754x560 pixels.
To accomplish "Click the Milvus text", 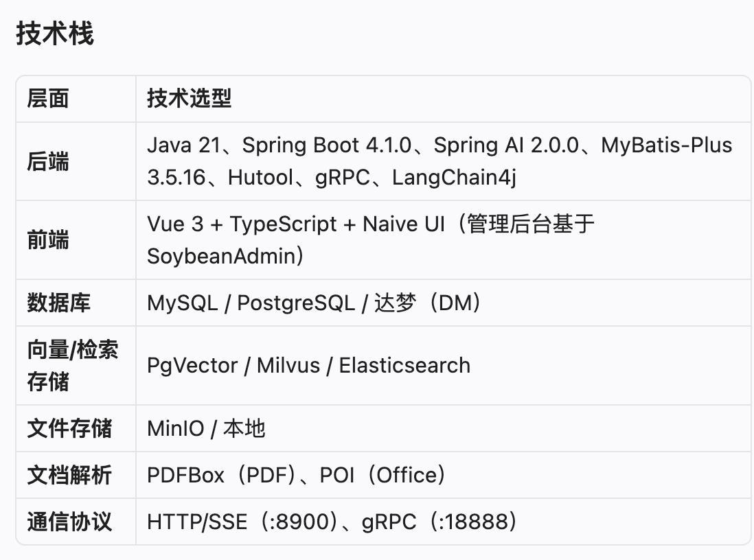I will [x=288, y=365].
